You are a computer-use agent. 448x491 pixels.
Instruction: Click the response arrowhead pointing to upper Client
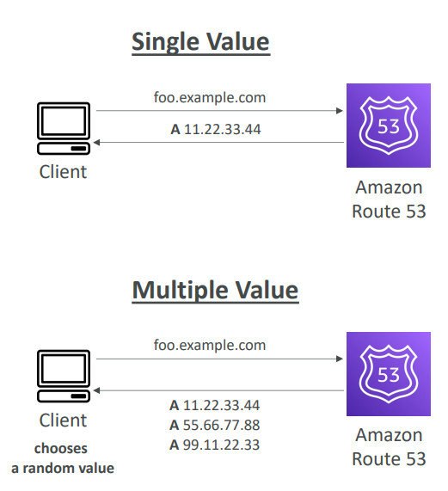(97, 143)
